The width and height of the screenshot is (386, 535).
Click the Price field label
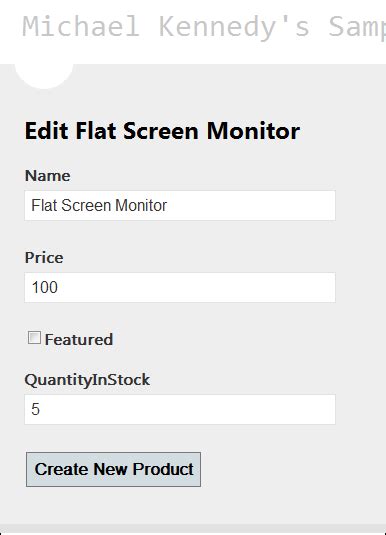tap(44, 258)
